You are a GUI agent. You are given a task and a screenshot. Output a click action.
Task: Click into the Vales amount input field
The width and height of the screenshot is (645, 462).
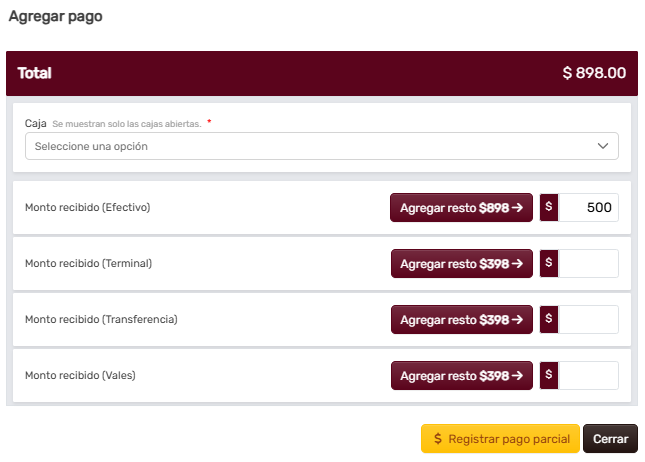pos(588,376)
